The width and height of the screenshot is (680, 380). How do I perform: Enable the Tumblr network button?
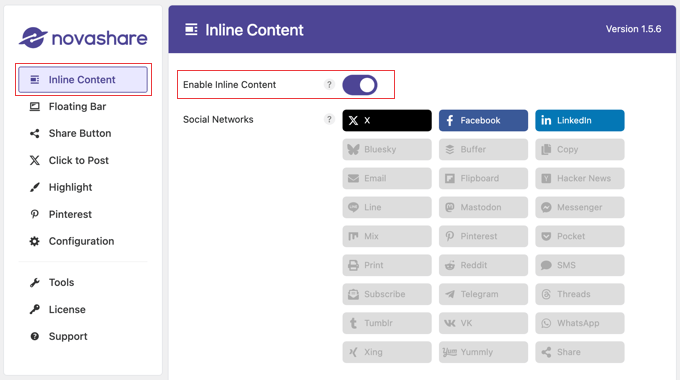[x=387, y=323]
